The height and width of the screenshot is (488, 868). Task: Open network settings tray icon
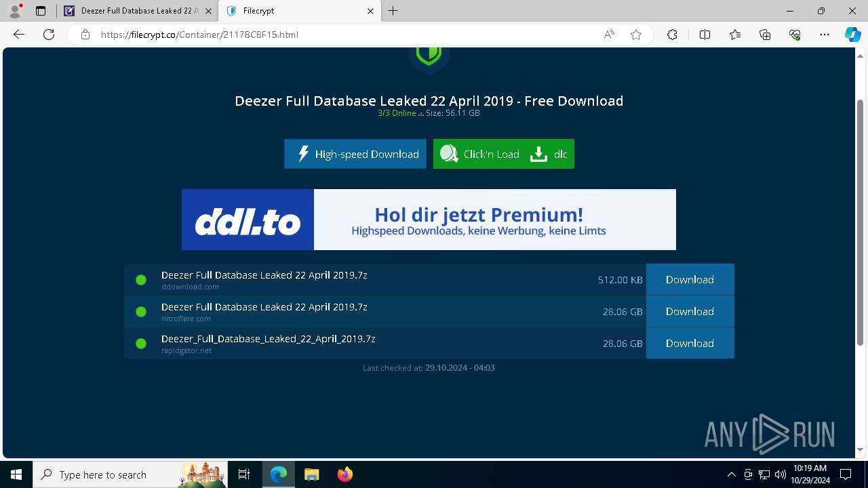[764, 474]
